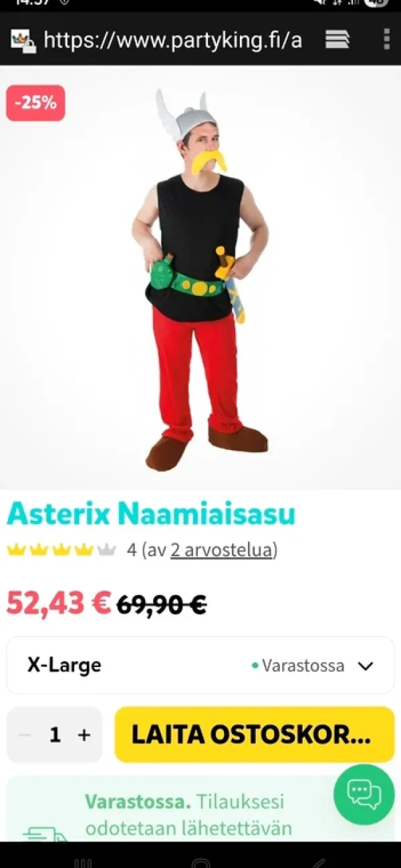Expand the X-Large size dropdown
Screen dimensions: 401x868
(200, 666)
